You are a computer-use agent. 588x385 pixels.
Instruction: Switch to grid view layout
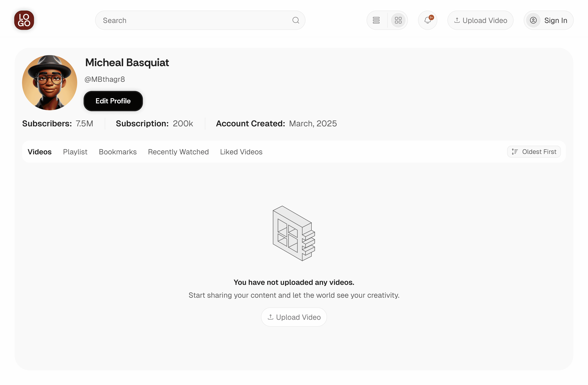[398, 20]
